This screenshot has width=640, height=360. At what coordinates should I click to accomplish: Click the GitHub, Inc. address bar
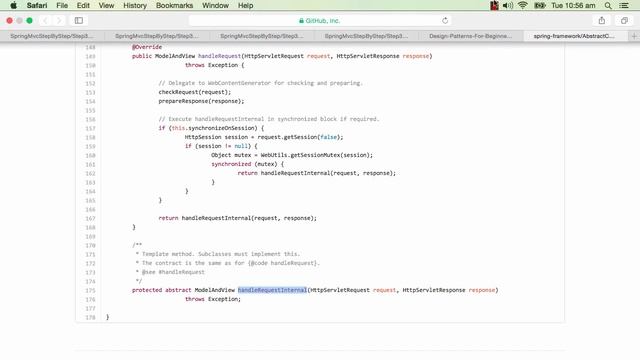tap(320, 20)
